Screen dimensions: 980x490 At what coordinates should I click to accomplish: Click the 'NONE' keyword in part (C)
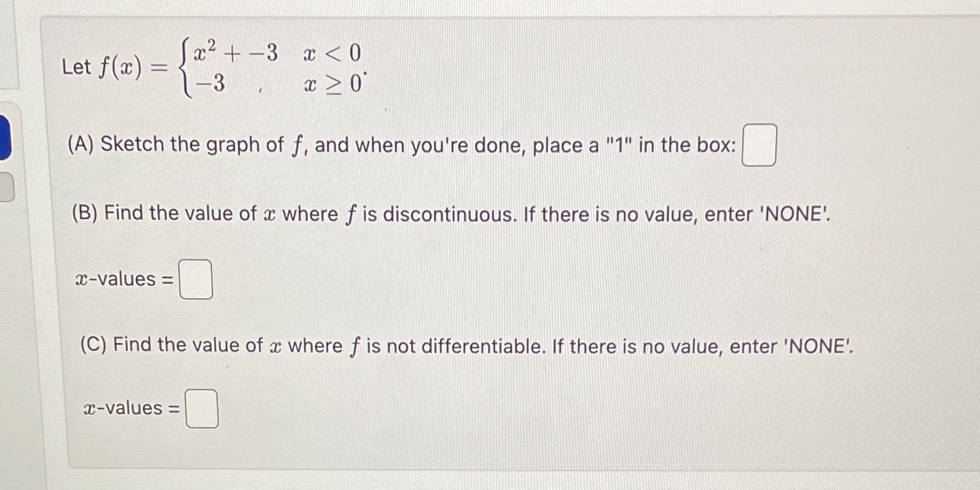(x=818, y=345)
